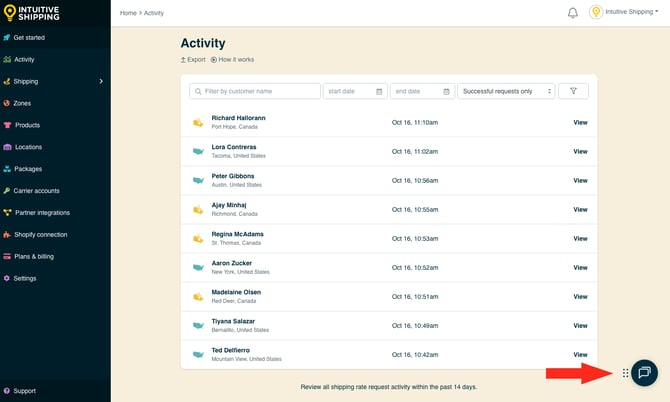670x402 pixels.
Task: Open the How it works video link
Action: tap(232, 59)
